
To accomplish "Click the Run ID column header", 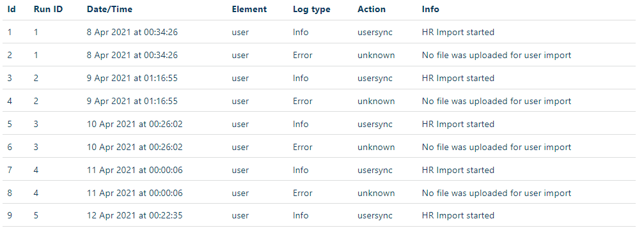I will pos(48,9).
